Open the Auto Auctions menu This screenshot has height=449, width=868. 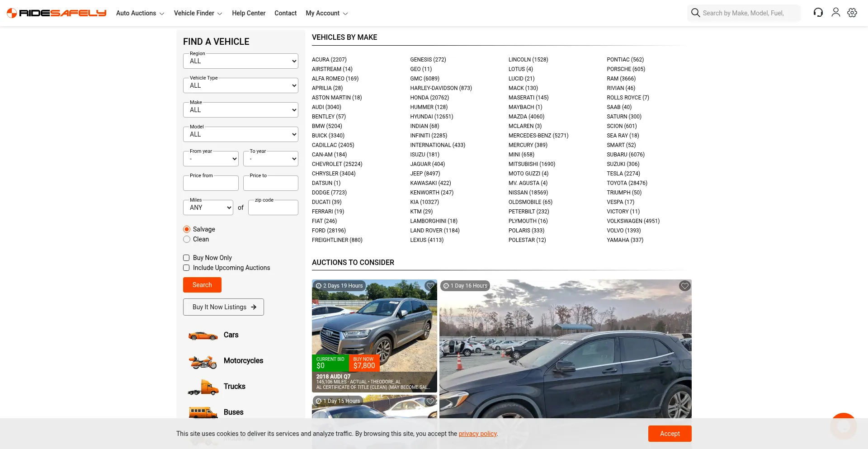tap(140, 13)
